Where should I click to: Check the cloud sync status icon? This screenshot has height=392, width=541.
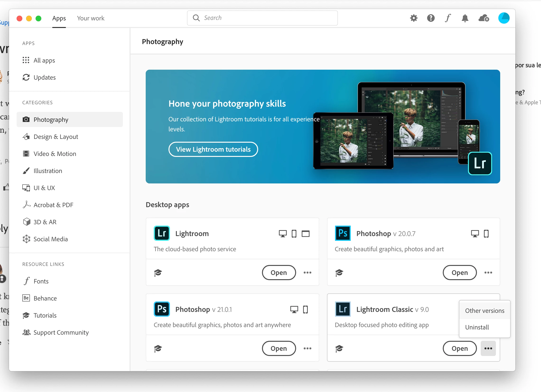pyautogui.click(x=484, y=18)
